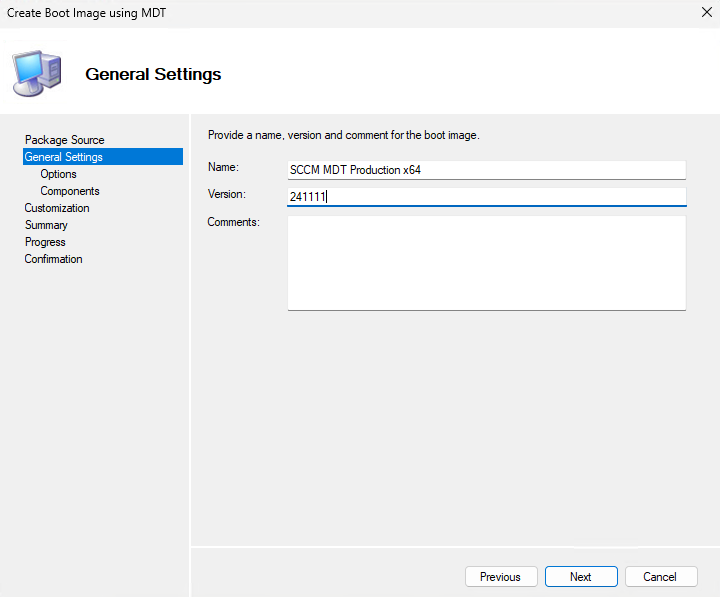Viewport: 720px width, 597px height.
Task: Close the Create Boot Image dialog
Action: click(706, 13)
